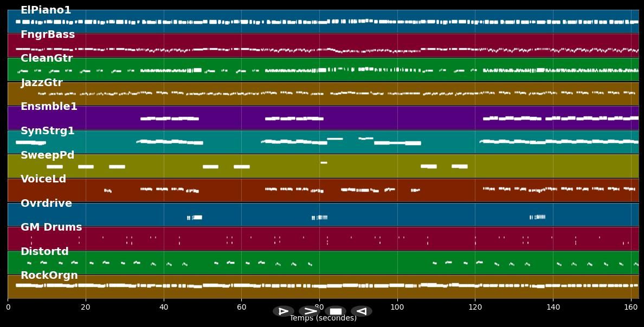Jump to the 40 second axis tick
Image resolution: width=644 pixels, height=327 pixels.
pos(164,307)
